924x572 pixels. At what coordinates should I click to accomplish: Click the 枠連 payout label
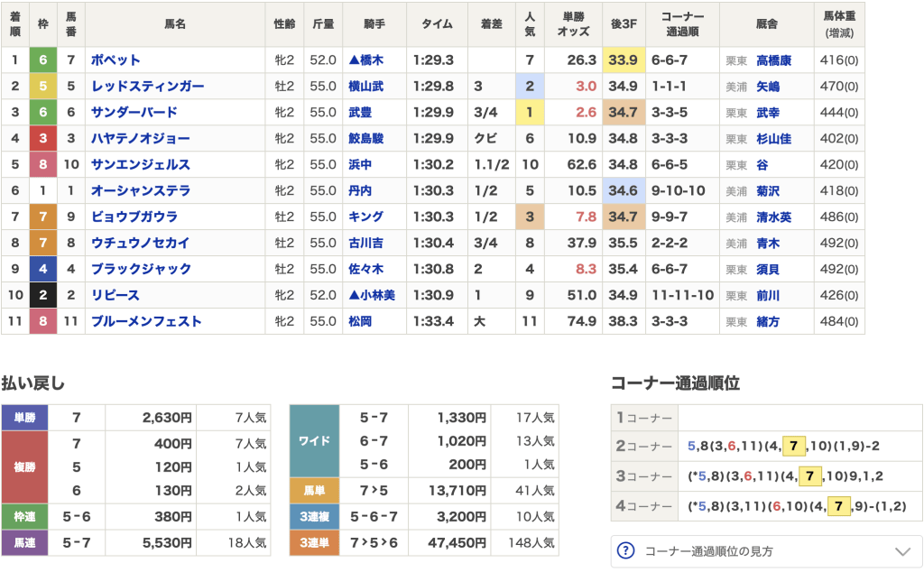pyautogui.click(x=24, y=517)
